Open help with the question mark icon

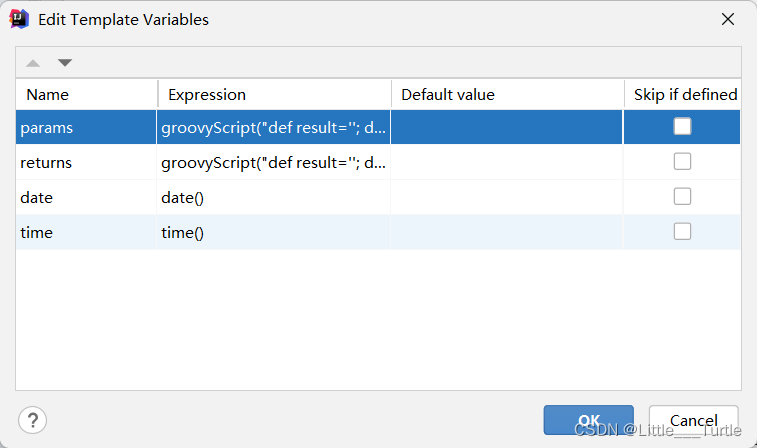(32, 420)
